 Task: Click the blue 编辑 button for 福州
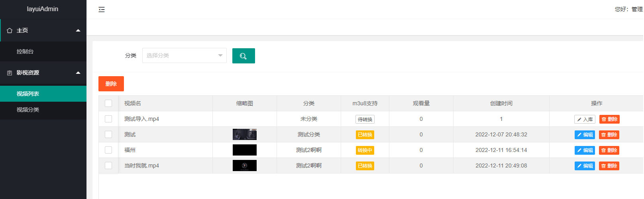point(585,150)
